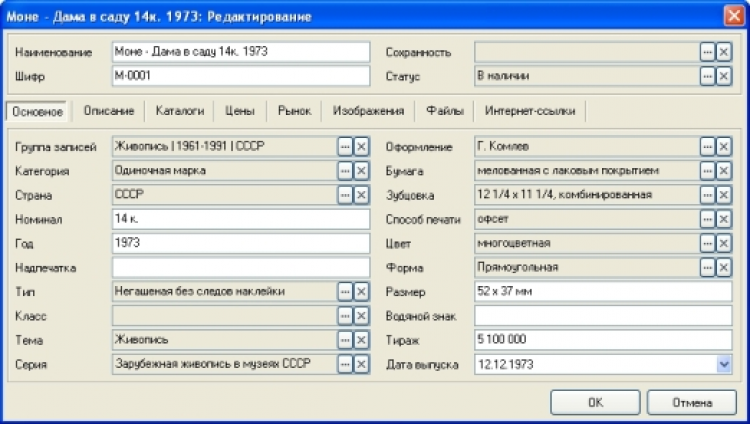Clear the Тема field
This screenshot has height=424, width=750.
[x=361, y=340]
